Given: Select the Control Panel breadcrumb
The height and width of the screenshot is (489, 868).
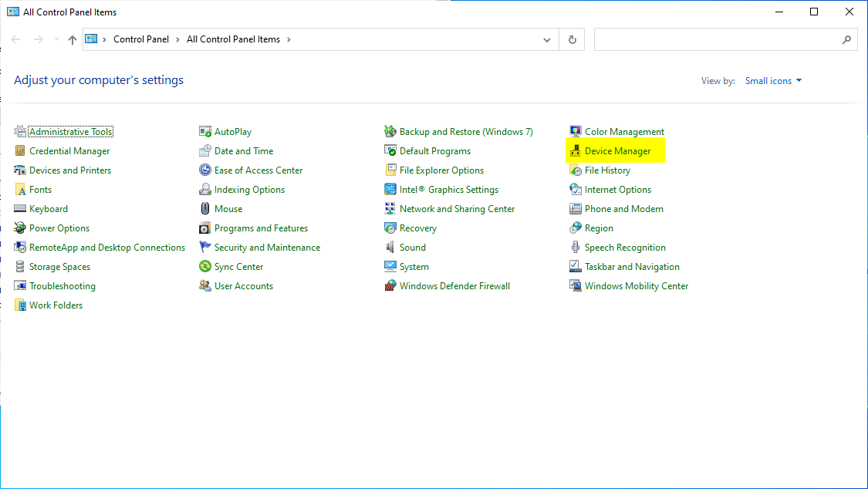Looking at the screenshot, I should tap(141, 39).
